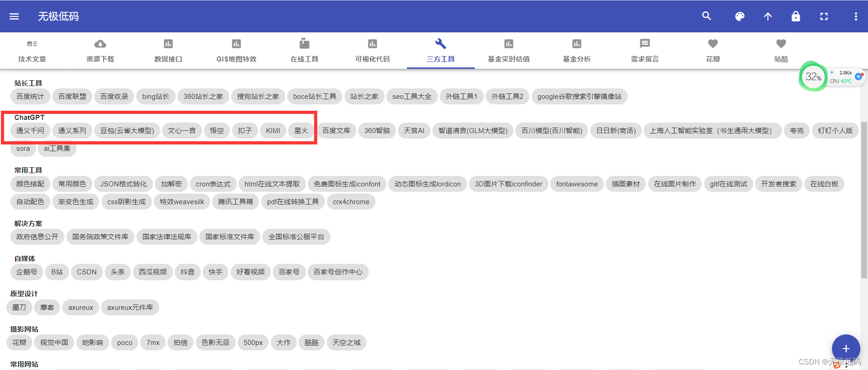The height and width of the screenshot is (370, 868).
Task: Open the 百度统计 chip
Action: coord(30,97)
